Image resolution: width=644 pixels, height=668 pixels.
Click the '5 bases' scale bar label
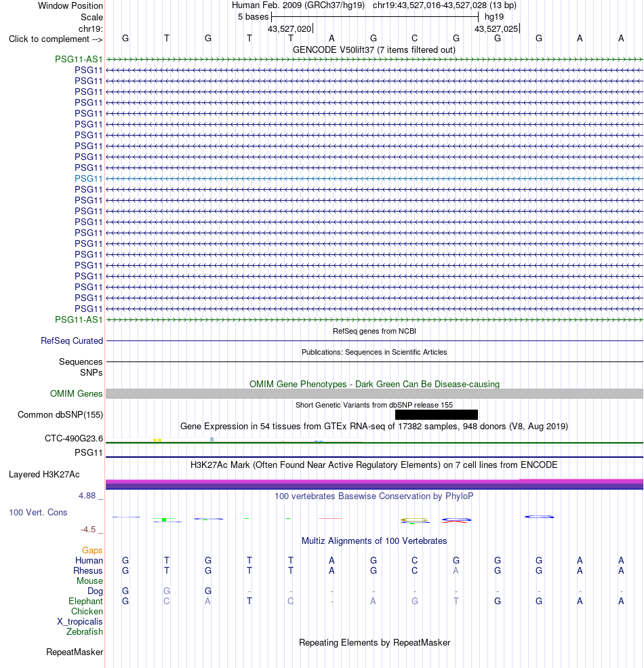pos(253,17)
